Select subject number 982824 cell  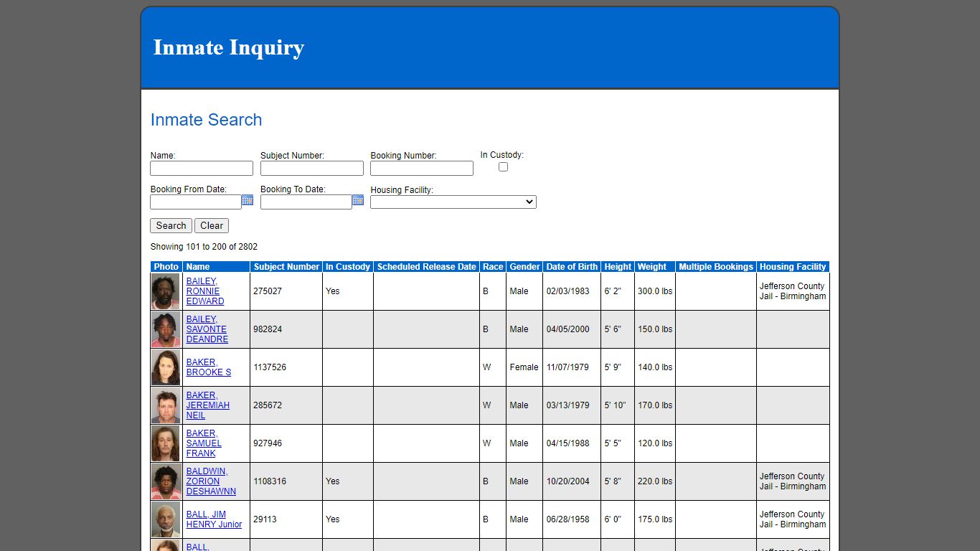pyautogui.click(x=286, y=329)
